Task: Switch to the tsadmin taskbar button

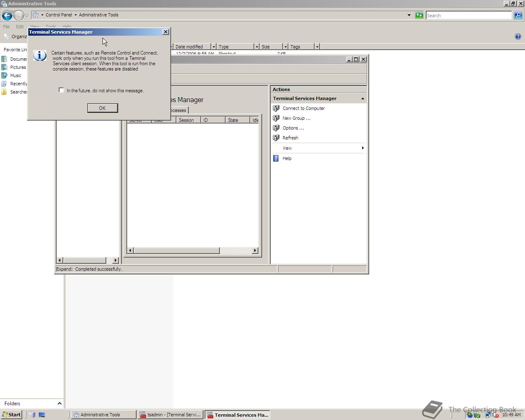Action: pyautogui.click(x=171, y=415)
